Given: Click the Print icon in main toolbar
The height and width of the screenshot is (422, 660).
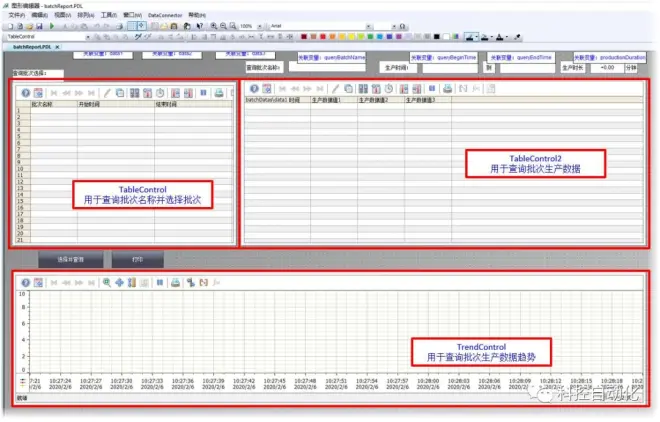Looking at the screenshot, I should (120, 26).
